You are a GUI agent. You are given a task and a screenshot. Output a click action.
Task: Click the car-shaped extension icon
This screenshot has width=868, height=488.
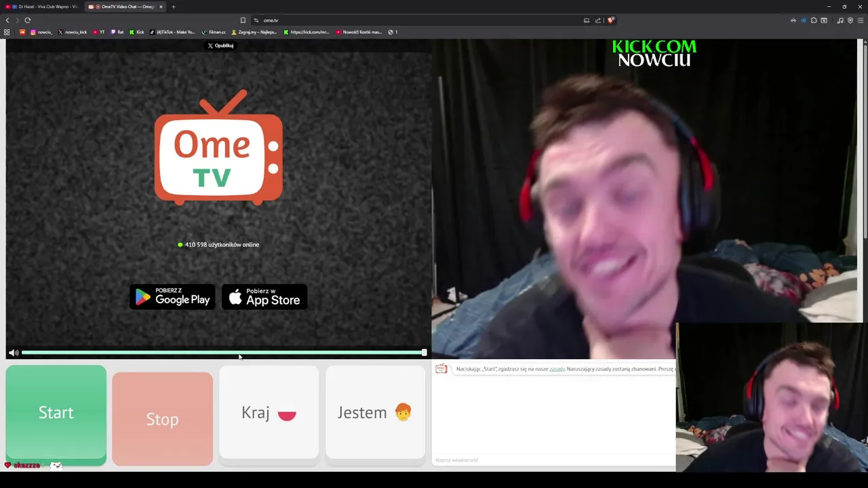[793, 20]
